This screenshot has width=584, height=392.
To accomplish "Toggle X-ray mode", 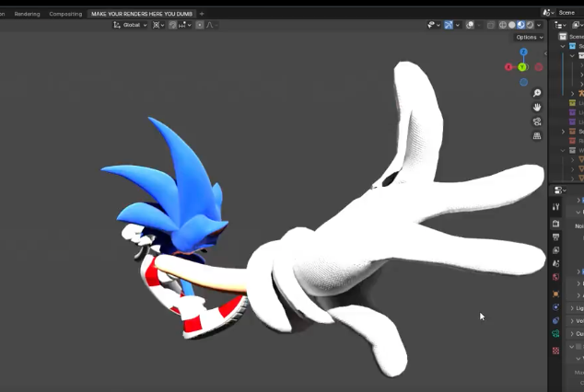I will coord(491,25).
